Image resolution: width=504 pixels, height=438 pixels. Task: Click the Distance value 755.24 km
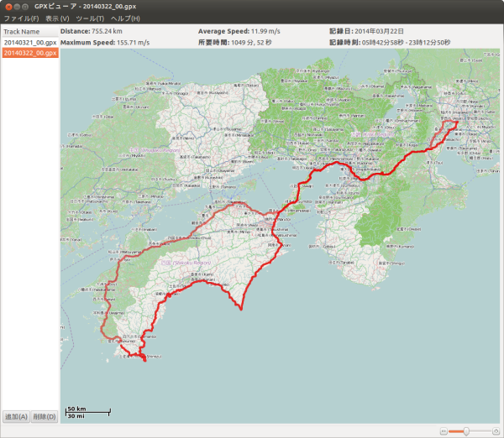coord(107,31)
